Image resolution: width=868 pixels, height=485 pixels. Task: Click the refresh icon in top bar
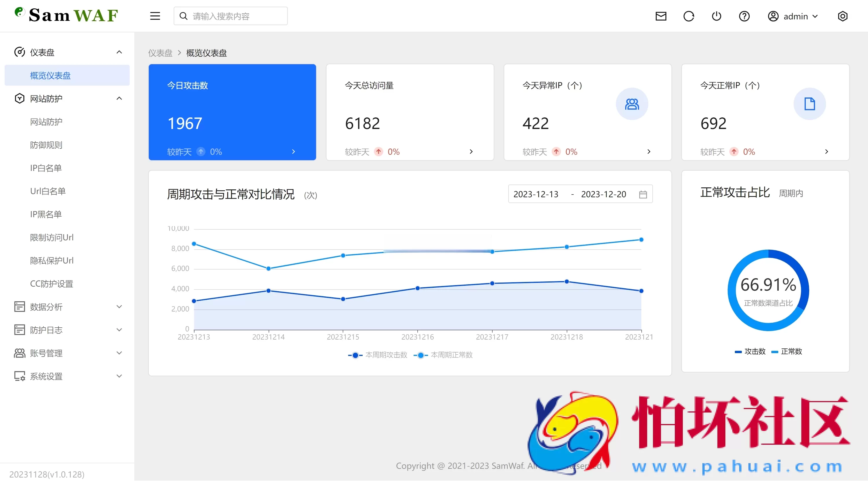689,16
